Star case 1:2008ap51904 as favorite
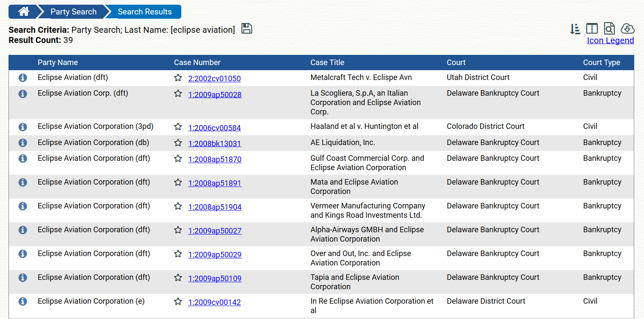The width and height of the screenshot is (644, 319). (178, 206)
